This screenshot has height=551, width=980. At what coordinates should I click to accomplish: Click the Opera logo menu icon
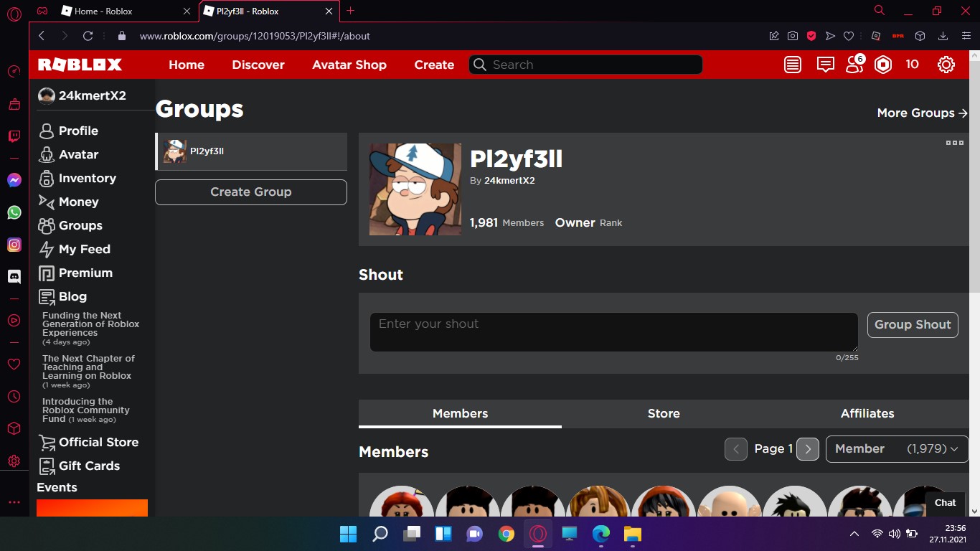point(14,14)
